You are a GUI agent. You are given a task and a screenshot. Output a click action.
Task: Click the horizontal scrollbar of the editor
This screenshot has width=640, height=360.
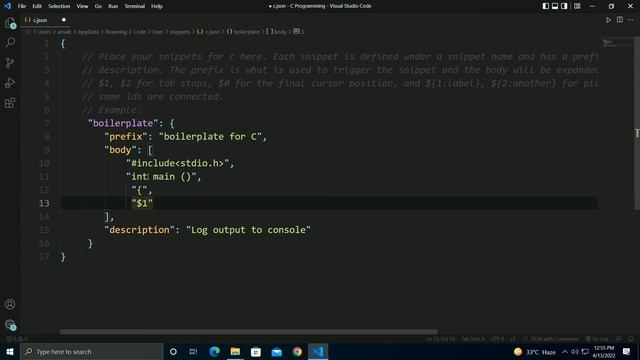pyautogui.click(x=249, y=332)
